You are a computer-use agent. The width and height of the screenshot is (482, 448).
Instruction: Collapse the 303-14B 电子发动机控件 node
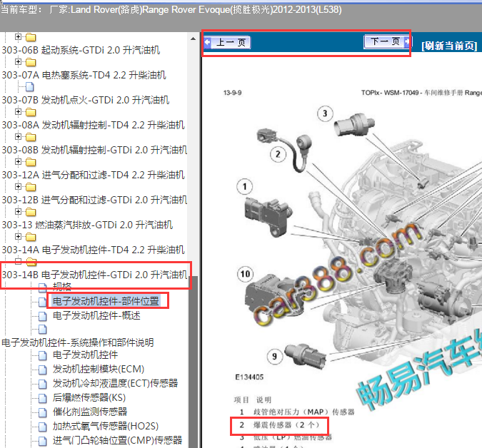(18, 261)
